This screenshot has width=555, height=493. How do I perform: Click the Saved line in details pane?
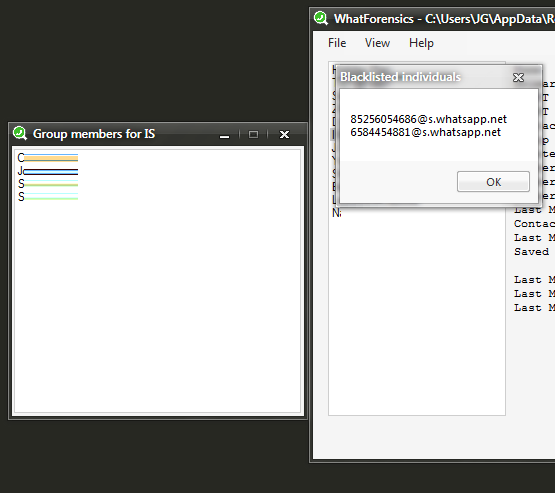coord(531,252)
